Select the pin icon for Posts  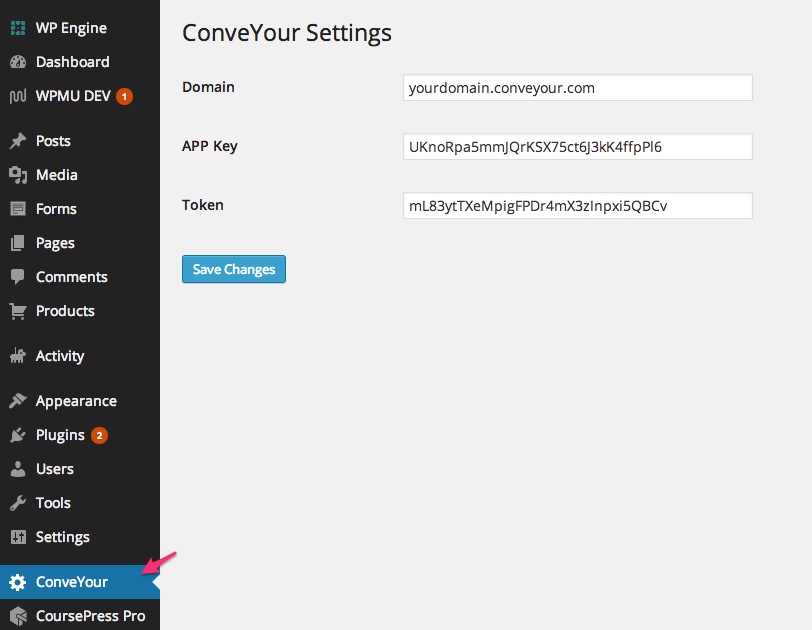click(x=20, y=141)
